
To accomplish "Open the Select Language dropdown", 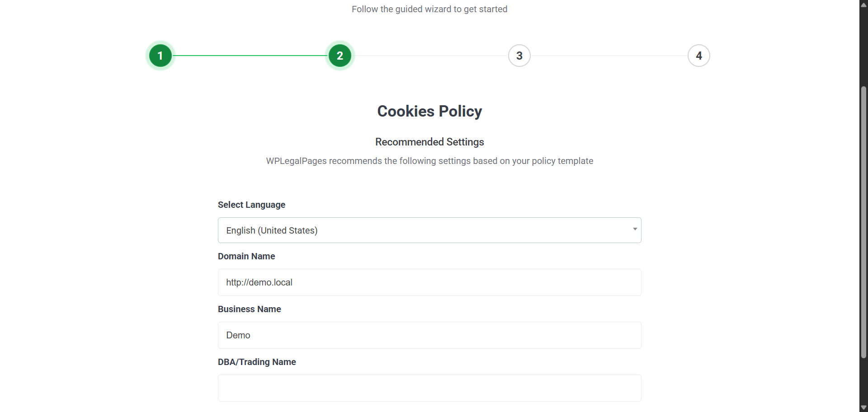I will pyautogui.click(x=429, y=230).
